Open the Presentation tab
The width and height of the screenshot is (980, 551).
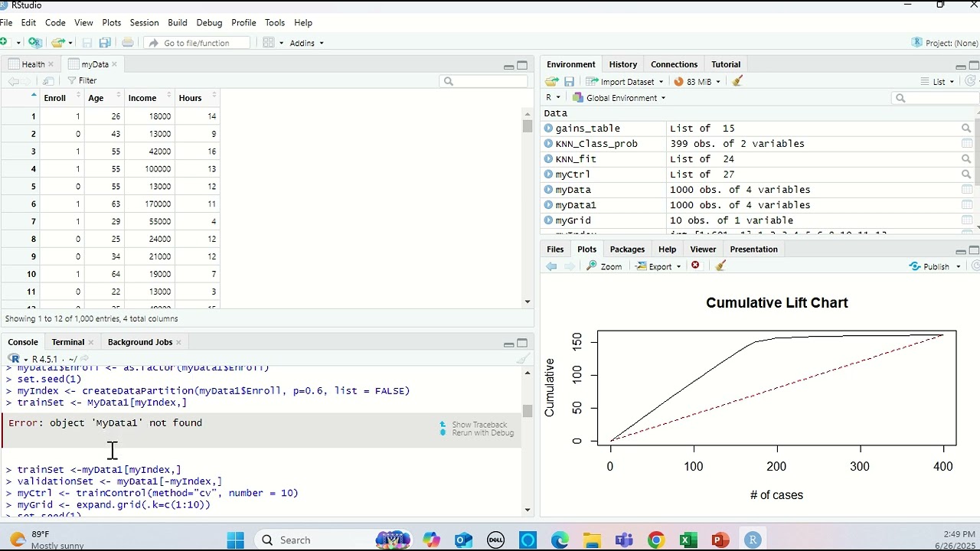[x=753, y=249]
